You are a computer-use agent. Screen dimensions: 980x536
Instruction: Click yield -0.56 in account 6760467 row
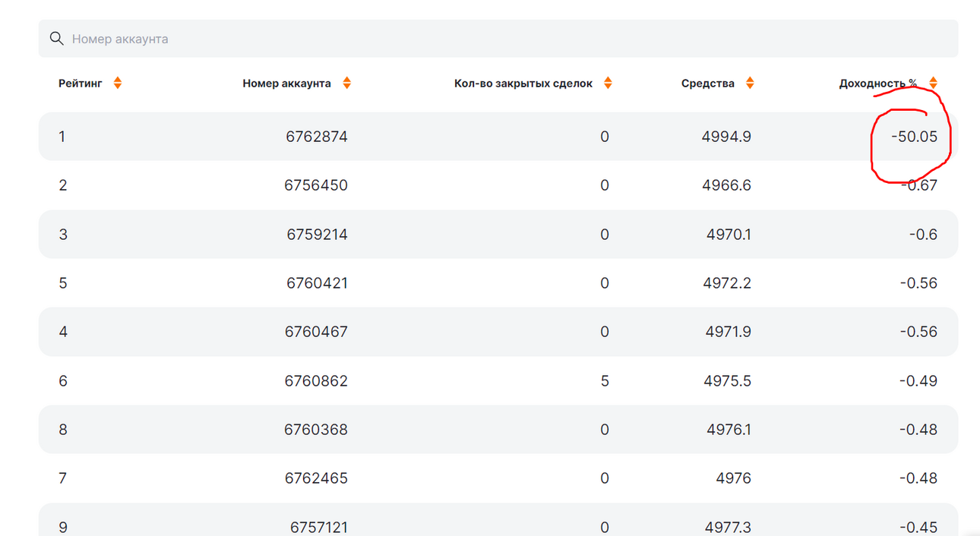click(919, 332)
